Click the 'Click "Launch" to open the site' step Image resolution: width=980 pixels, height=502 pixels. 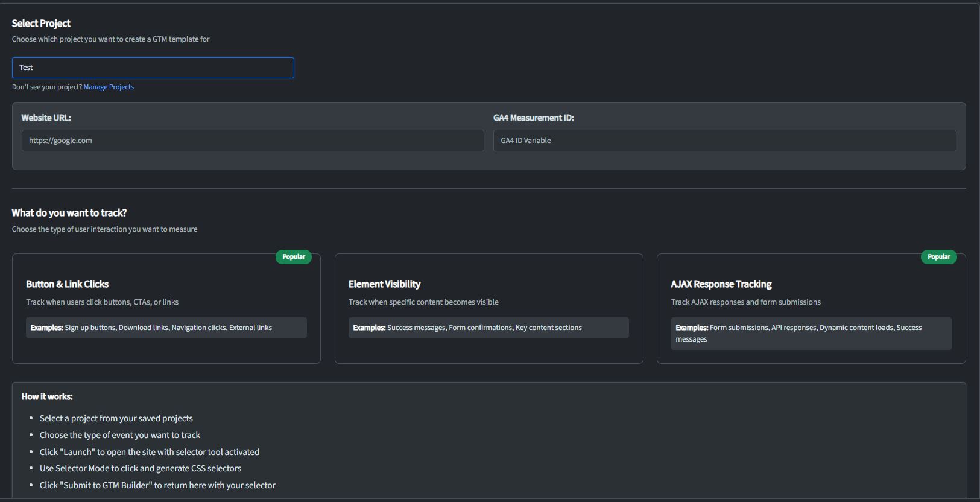coord(150,452)
